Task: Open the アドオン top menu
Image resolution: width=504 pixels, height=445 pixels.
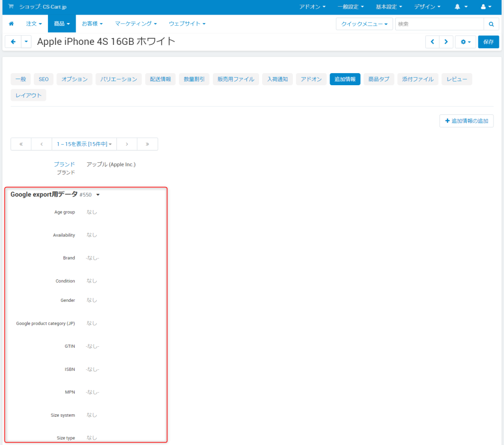Action: tap(312, 7)
